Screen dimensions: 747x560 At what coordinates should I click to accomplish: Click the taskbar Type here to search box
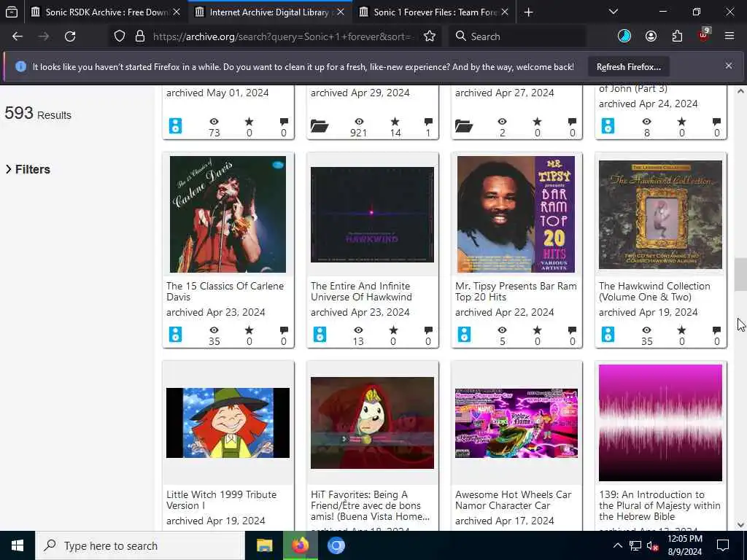pyautogui.click(x=139, y=545)
